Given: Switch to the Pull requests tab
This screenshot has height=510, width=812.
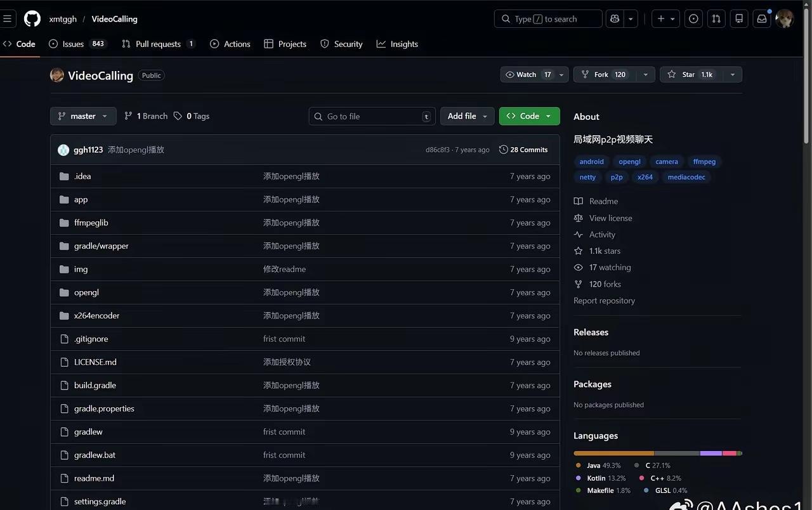Looking at the screenshot, I should (158, 44).
